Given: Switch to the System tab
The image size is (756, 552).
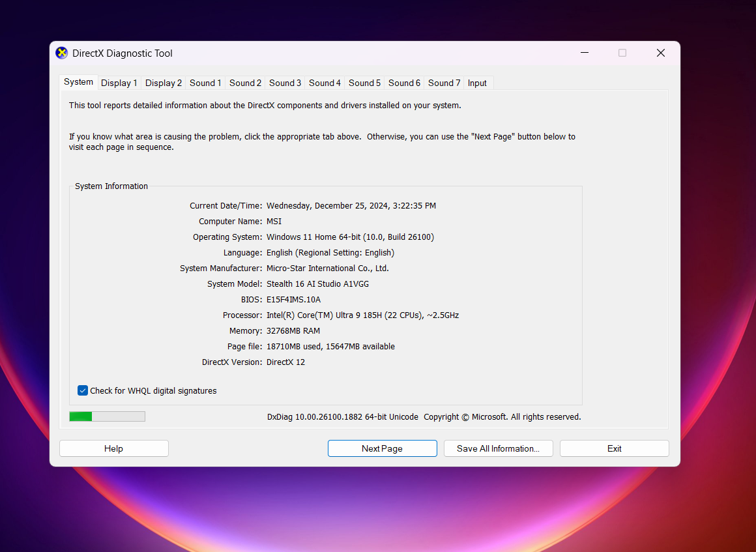Looking at the screenshot, I should [79, 82].
